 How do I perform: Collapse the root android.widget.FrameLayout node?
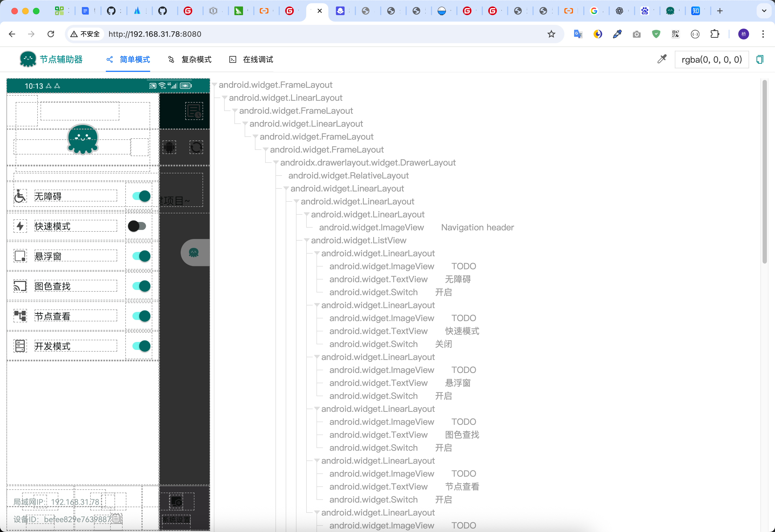pyautogui.click(x=215, y=85)
